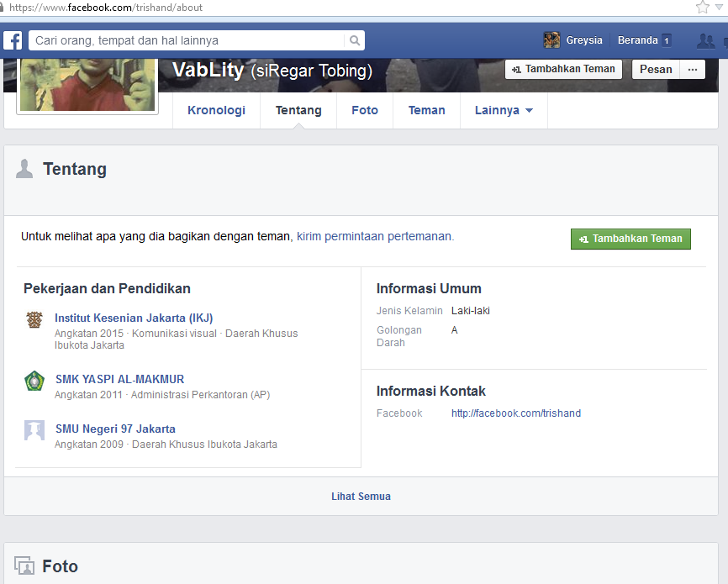Open SMK YASPI AL-MAKMUR link
The width and height of the screenshot is (728, 584).
pyautogui.click(x=119, y=379)
